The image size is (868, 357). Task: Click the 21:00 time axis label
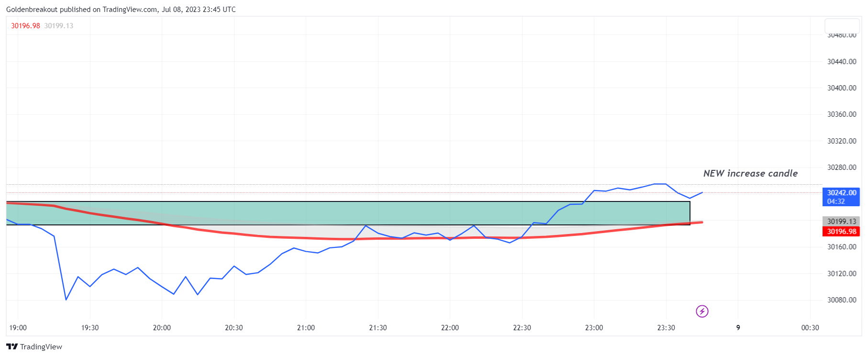click(306, 328)
